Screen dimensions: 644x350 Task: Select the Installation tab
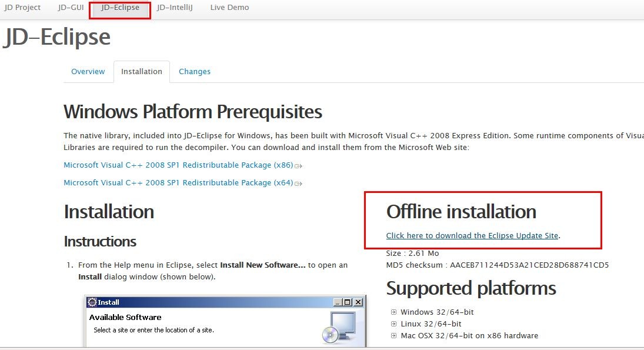[x=142, y=72]
